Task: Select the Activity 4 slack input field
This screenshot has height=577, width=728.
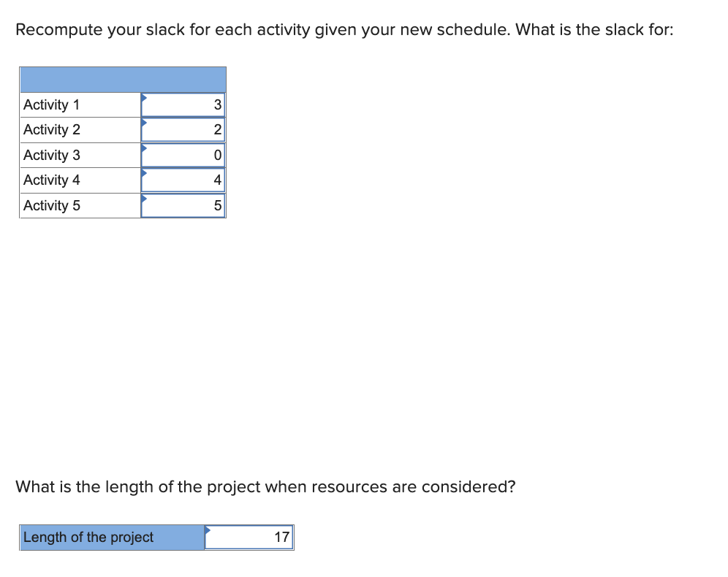Action: 183,180
